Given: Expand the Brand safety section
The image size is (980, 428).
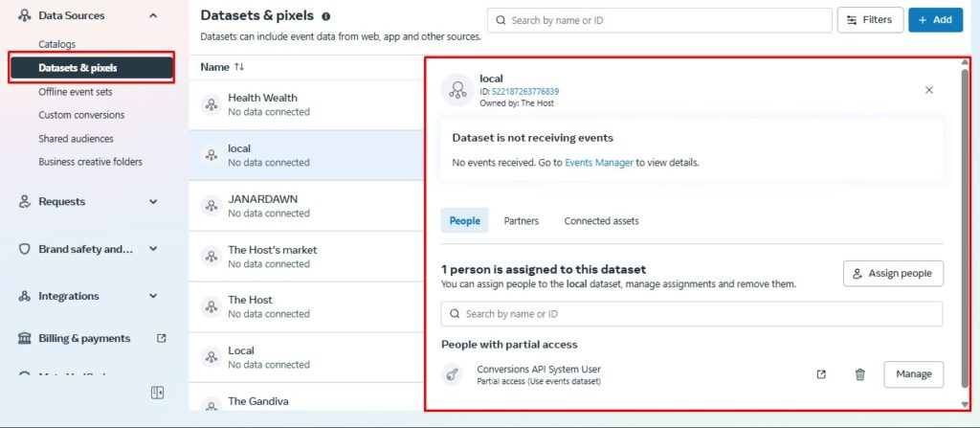Looking at the screenshot, I should coord(153,249).
